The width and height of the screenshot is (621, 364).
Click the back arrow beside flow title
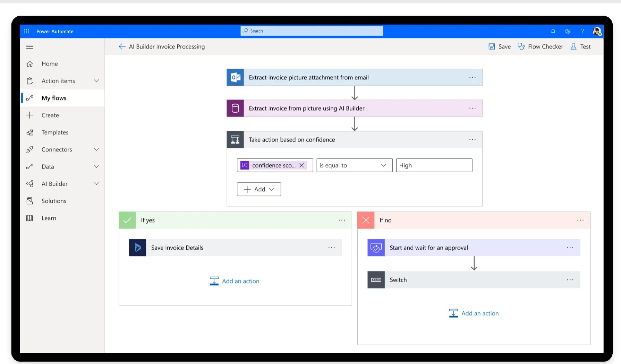122,46
